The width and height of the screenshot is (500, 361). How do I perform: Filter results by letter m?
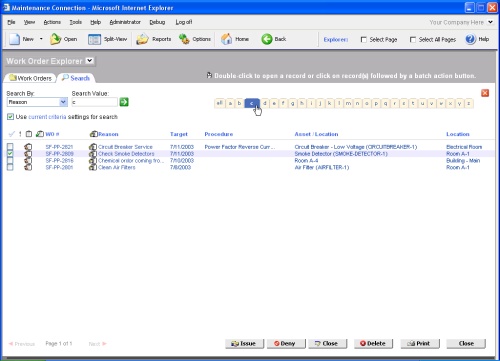348,103
